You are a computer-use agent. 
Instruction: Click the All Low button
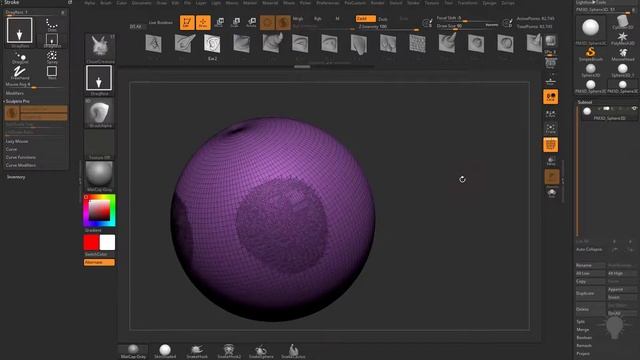[x=590, y=273]
